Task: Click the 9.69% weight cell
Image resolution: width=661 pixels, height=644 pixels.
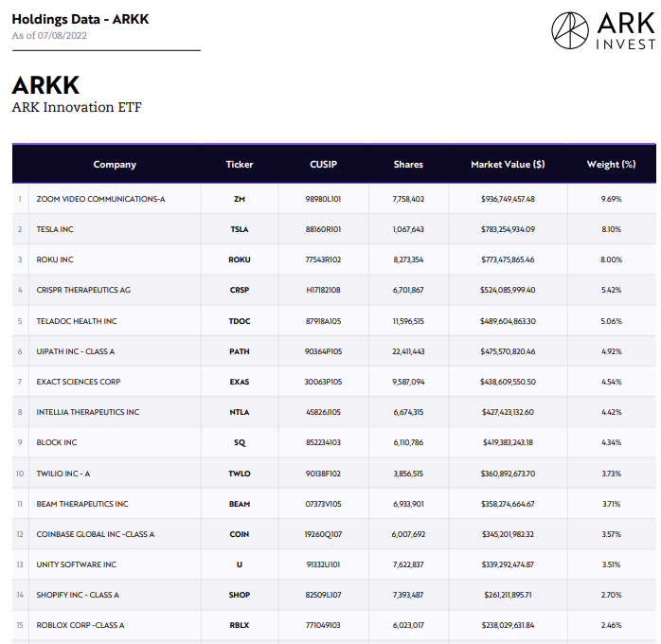Action: pyautogui.click(x=611, y=199)
